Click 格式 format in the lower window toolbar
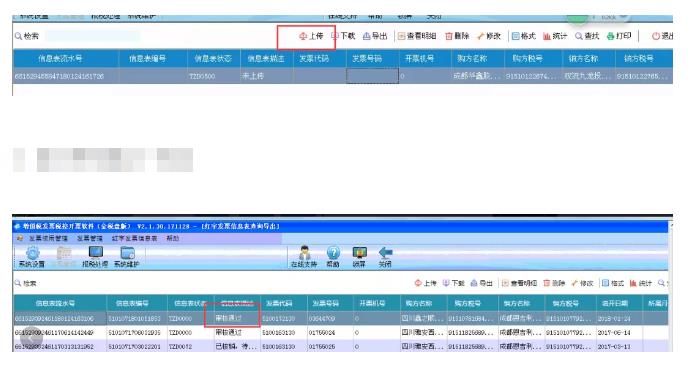Viewport: 696px width, 368px height. point(613,283)
